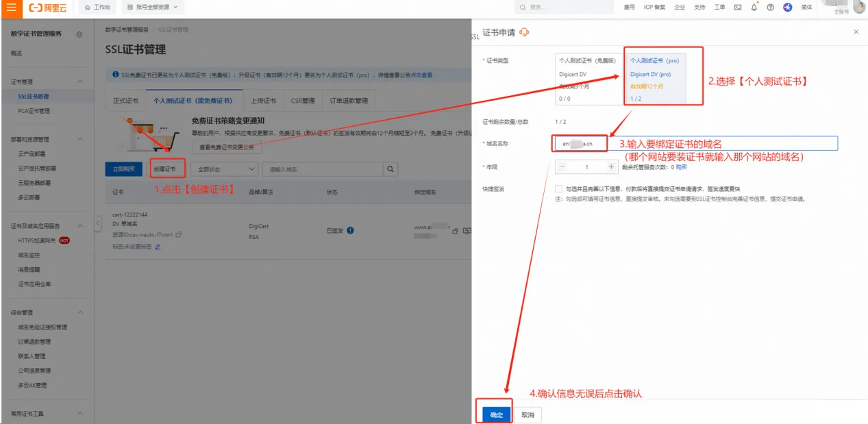Viewport: 868px width, 424px height.
Task: Open the help question mark icon
Action: point(770,7)
